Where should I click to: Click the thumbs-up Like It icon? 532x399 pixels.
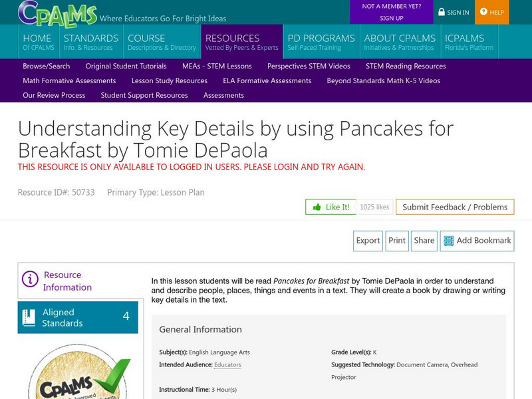tap(317, 207)
